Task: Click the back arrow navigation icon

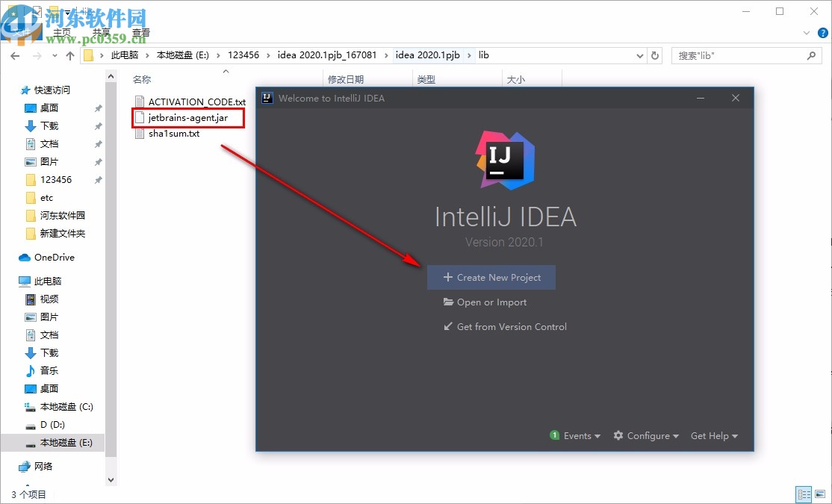Action: tap(15, 55)
